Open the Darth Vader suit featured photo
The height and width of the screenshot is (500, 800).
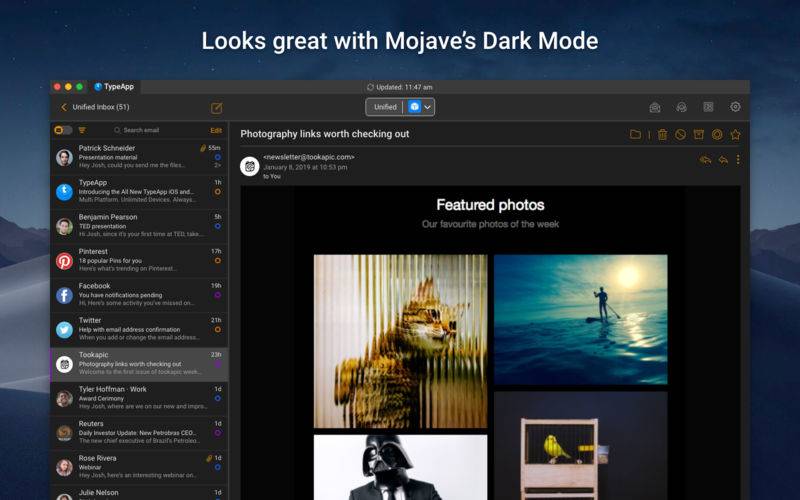pyautogui.click(x=401, y=467)
